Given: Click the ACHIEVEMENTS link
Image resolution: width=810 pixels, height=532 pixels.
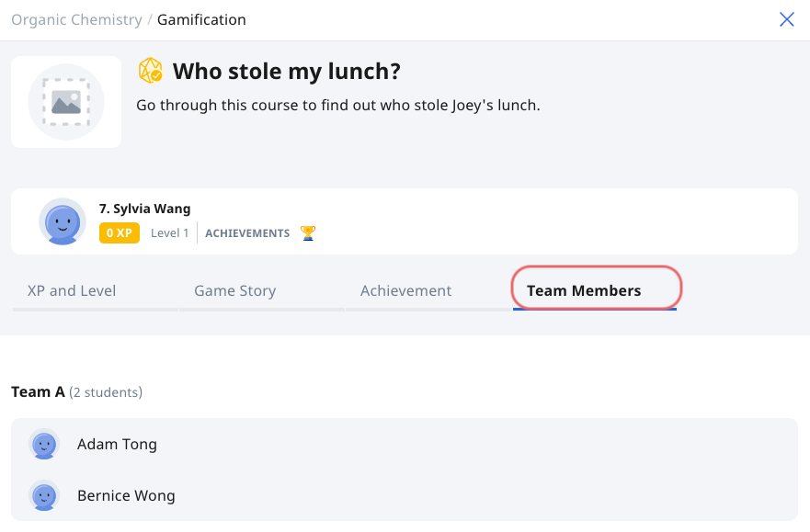Looking at the screenshot, I should 247,233.
